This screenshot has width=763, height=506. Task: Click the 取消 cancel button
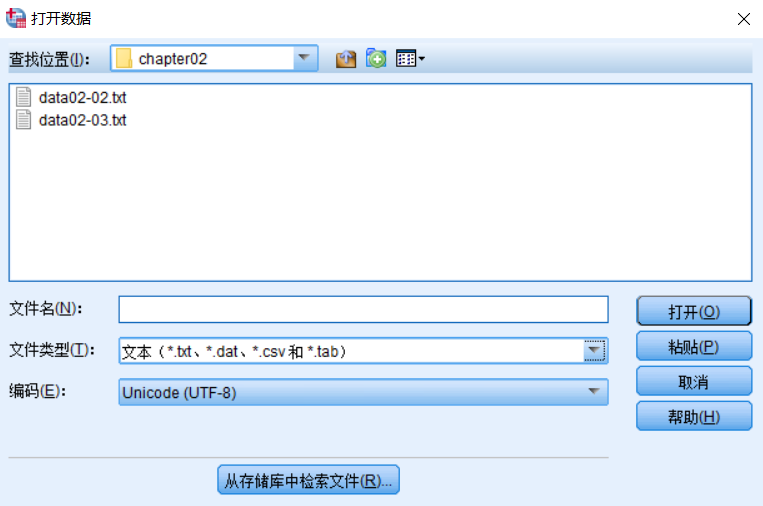694,381
